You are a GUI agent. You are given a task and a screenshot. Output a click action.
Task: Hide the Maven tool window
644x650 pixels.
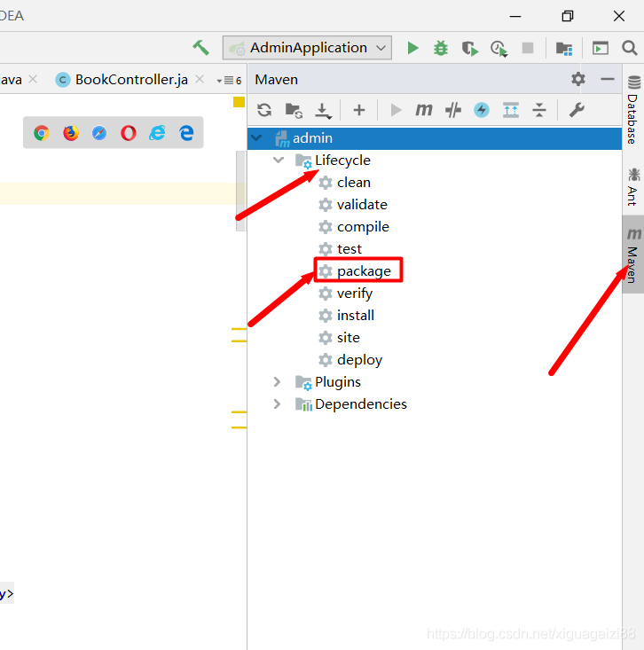coord(608,79)
